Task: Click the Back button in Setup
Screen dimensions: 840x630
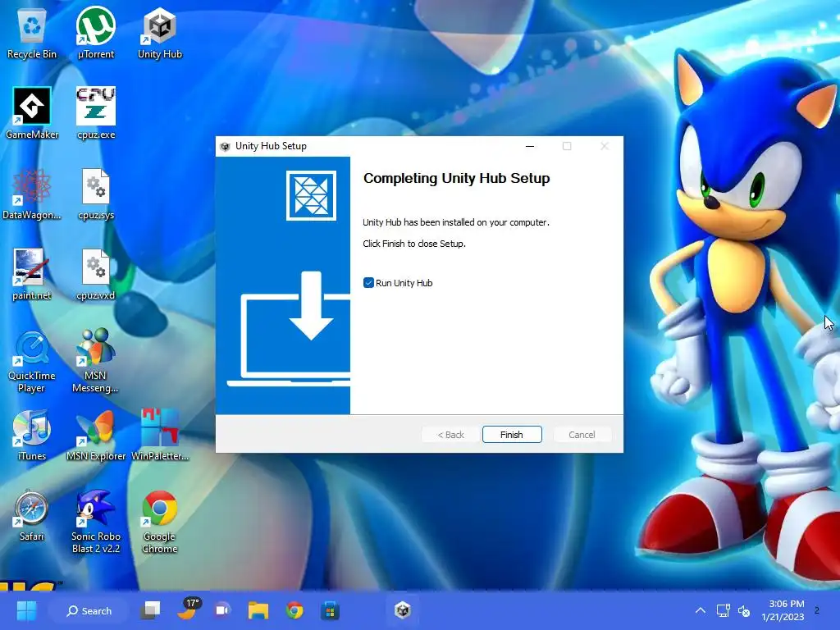Action: tap(450, 435)
